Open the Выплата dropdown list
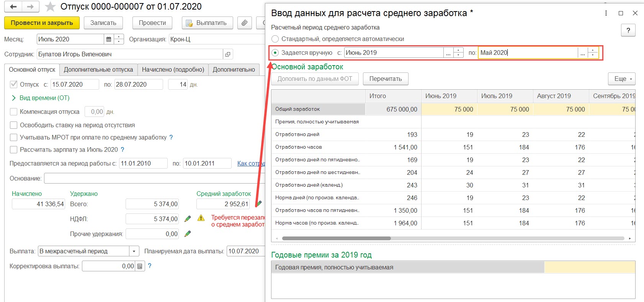 click(134, 251)
